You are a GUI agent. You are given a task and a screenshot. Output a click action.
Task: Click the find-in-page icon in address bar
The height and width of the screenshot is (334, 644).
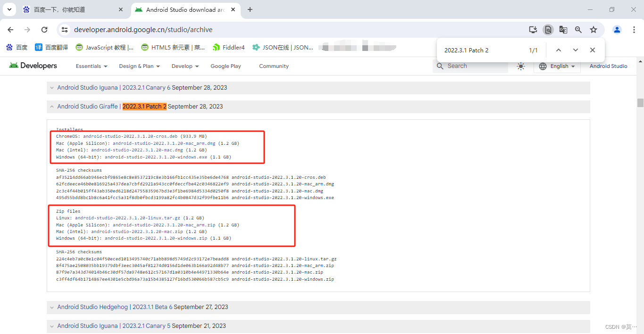548,30
